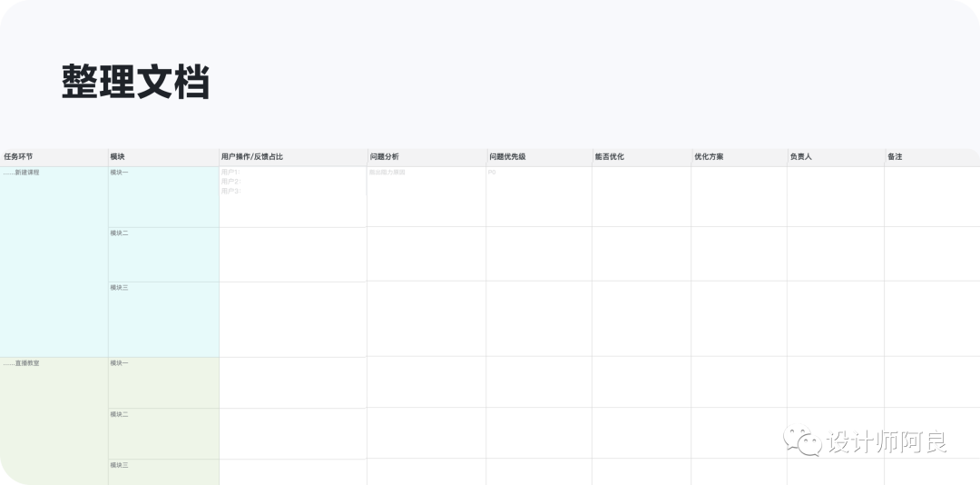The image size is (980, 485).
Task: Click 模块二 in the 新建课程 group
Action: point(163,254)
